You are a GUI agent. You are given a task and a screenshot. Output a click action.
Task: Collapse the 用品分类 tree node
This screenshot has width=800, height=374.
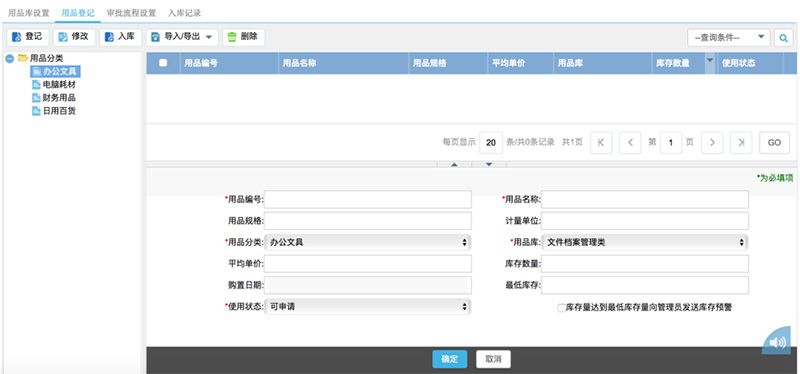point(9,59)
